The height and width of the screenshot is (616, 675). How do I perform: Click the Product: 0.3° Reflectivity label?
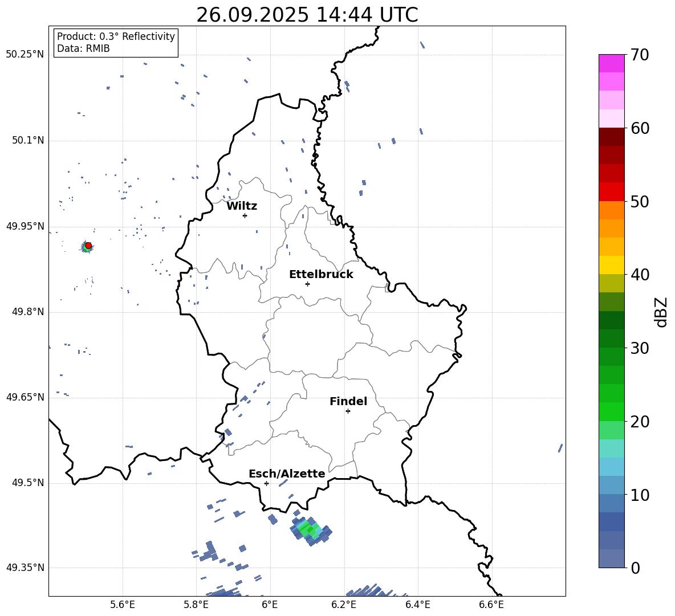tap(116, 36)
